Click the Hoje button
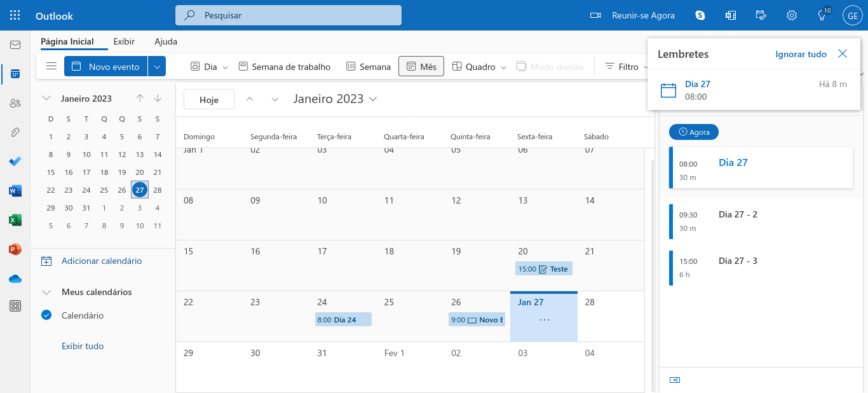This screenshot has height=393, width=868. click(209, 99)
